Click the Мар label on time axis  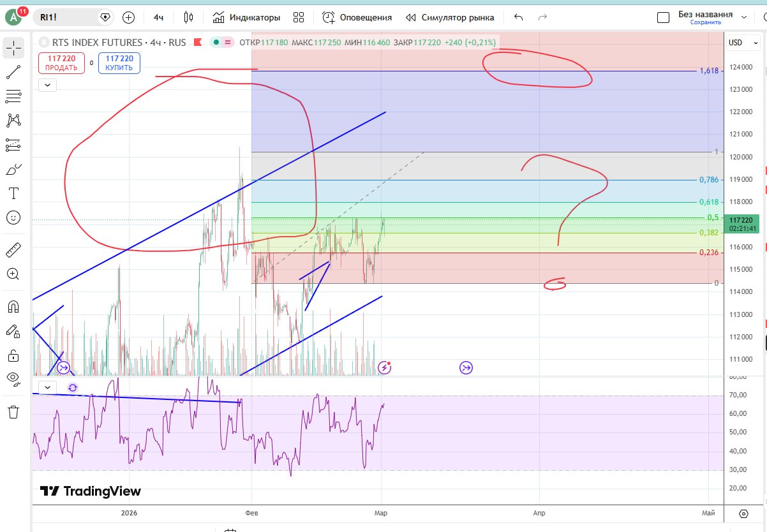(x=380, y=512)
